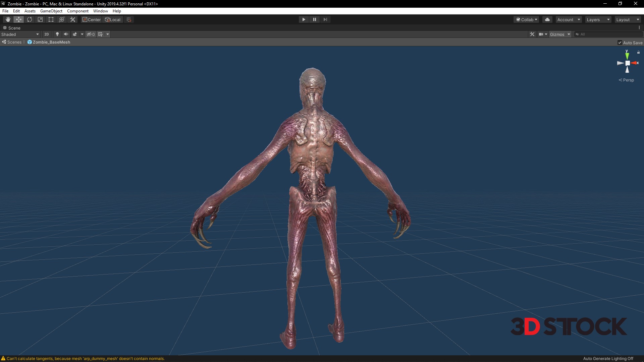Open the Layers dropdown

(598, 19)
